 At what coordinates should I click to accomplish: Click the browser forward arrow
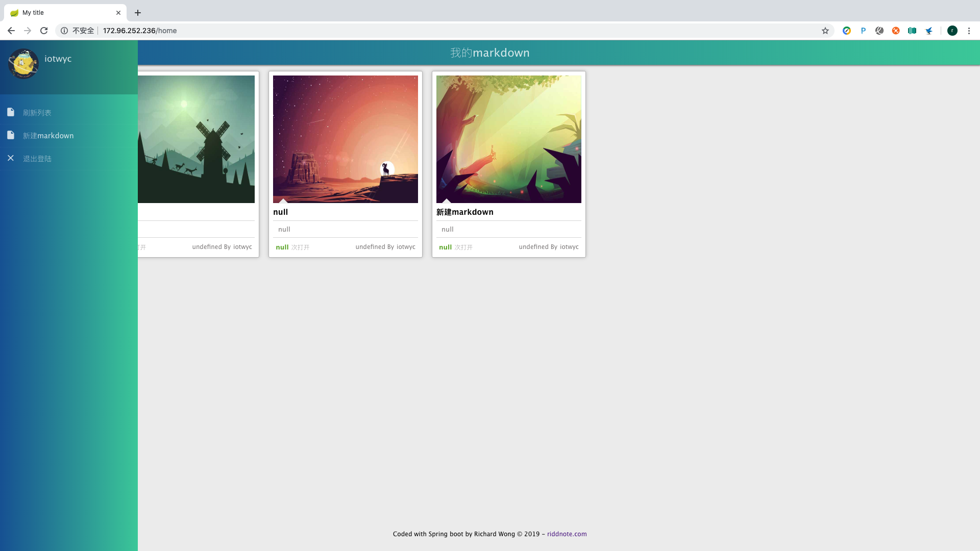(x=28, y=31)
